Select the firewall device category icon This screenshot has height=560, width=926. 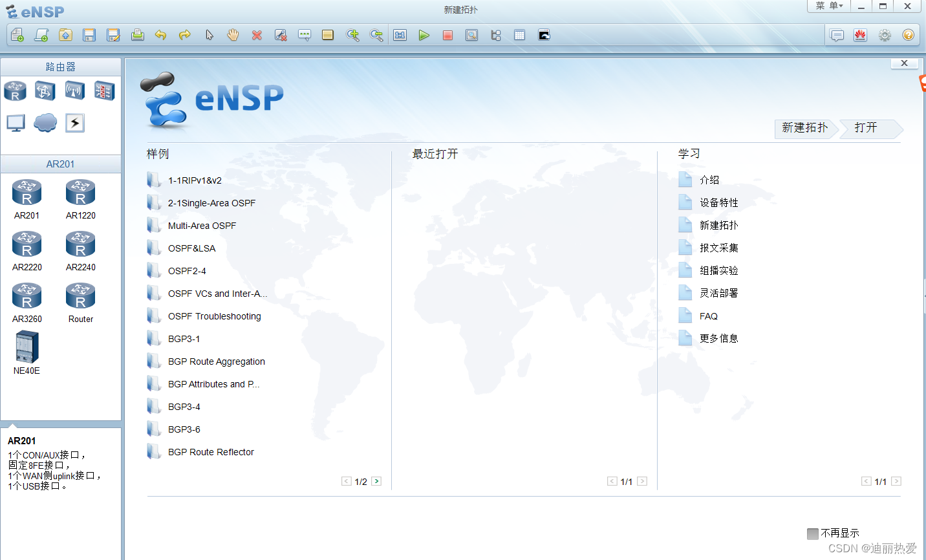point(104,91)
